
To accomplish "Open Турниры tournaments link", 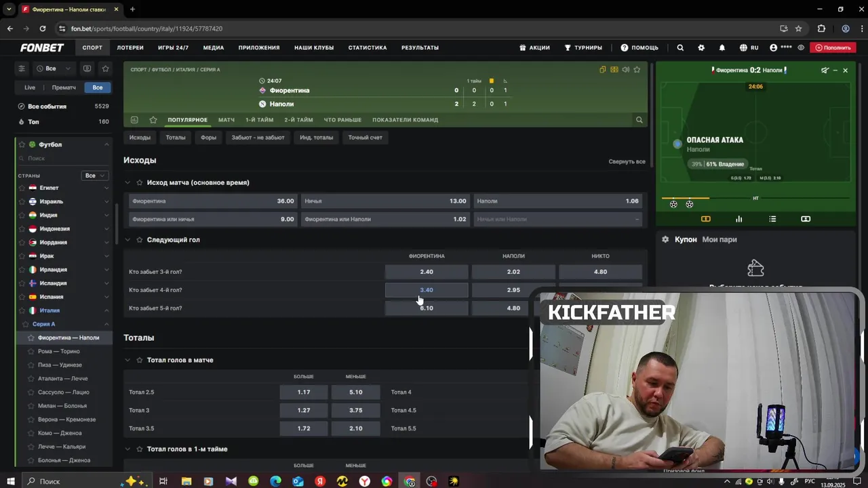I will (x=583, y=47).
